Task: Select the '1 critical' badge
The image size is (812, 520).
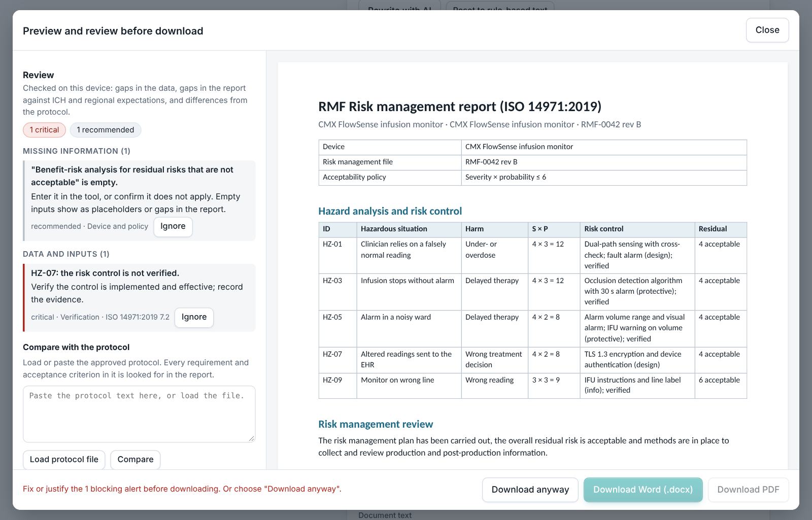Action: (44, 130)
